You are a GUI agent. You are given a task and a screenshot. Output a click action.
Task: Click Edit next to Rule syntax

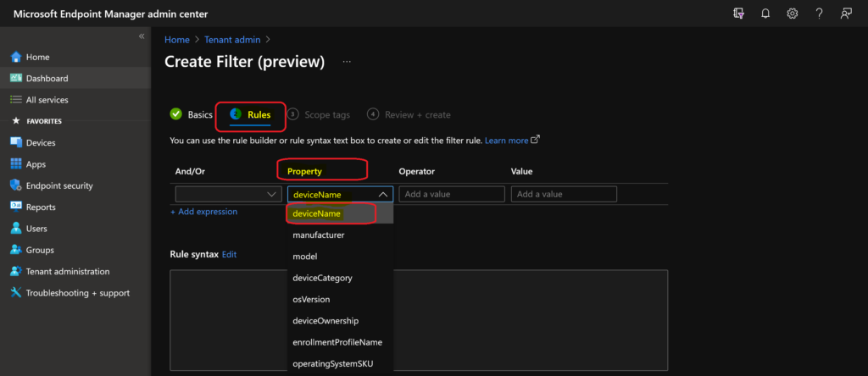tap(229, 254)
